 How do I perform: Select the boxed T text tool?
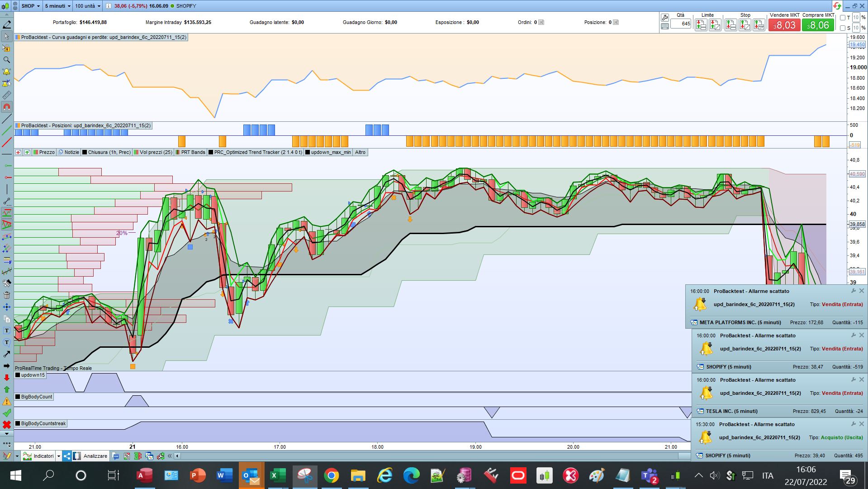click(7, 331)
